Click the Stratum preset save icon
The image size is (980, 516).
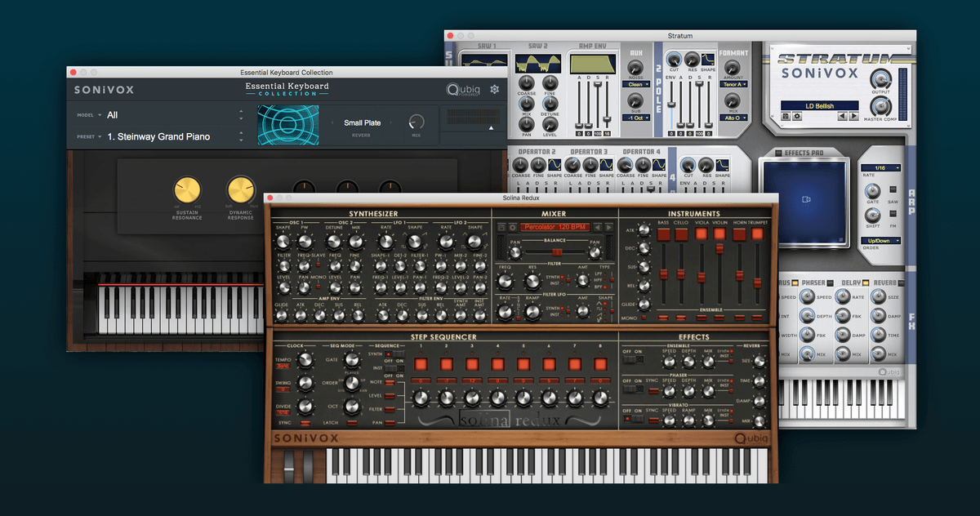(x=785, y=117)
